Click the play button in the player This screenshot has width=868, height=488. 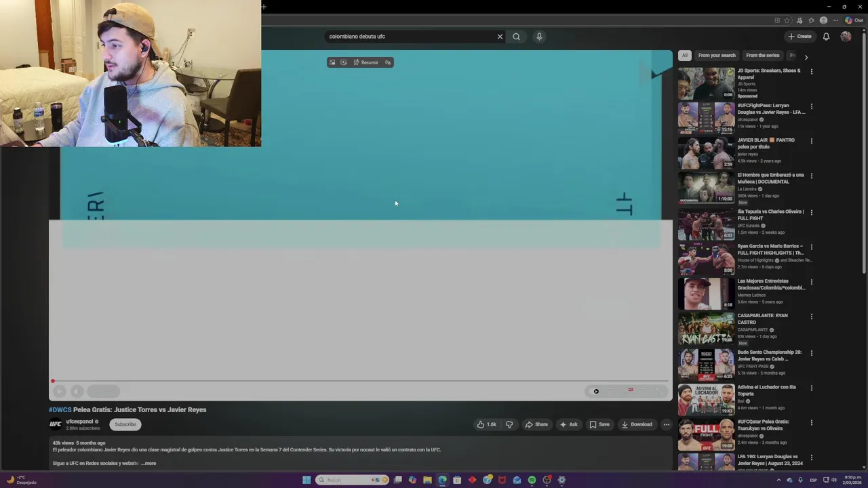click(x=59, y=391)
